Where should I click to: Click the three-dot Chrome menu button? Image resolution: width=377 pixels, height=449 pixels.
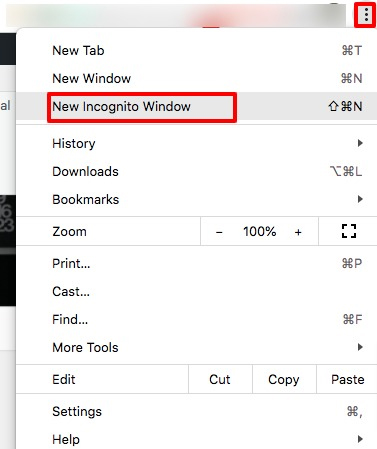[366, 15]
